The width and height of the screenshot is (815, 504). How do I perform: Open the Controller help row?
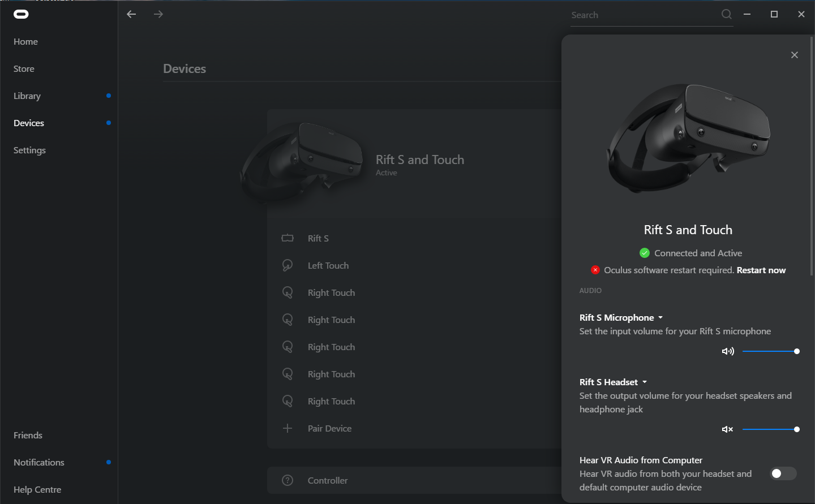click(x=414, y=480)
